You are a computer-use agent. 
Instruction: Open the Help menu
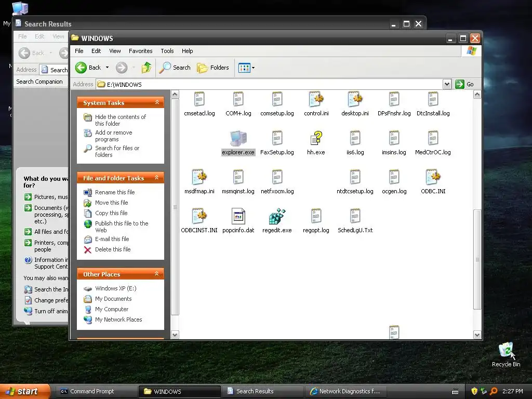point(187,51)
